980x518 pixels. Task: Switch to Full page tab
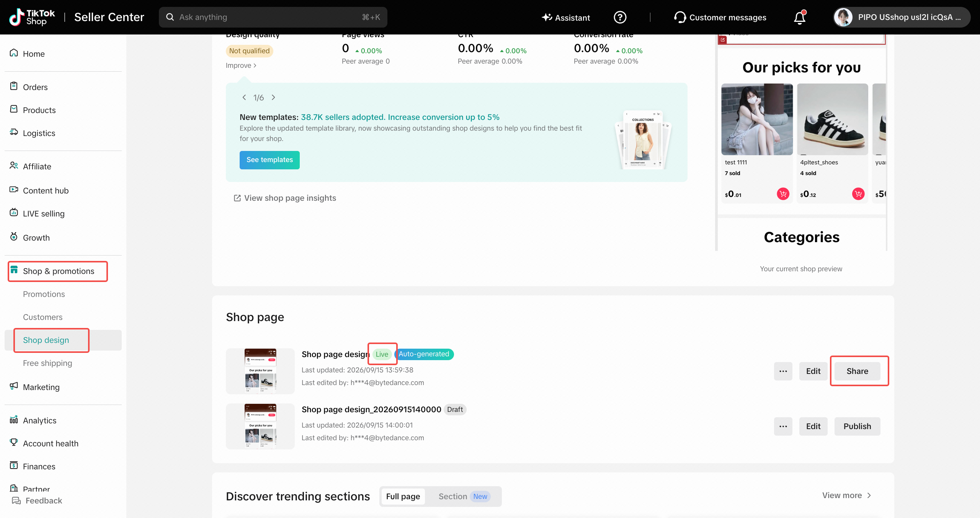(x=403, y=497)
